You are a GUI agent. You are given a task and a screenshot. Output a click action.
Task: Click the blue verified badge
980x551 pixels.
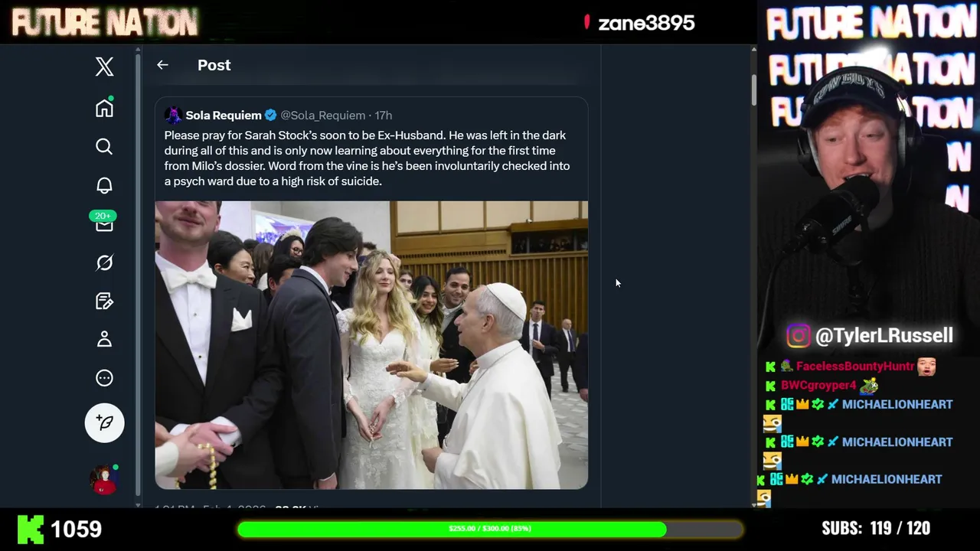pyautogui.click(x=270, y=116)
